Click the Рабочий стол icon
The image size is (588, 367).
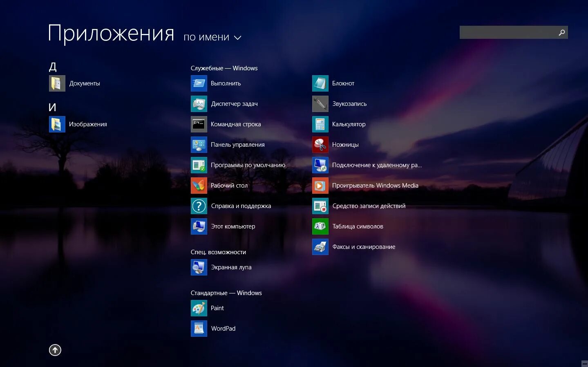(x=199, y=186)
